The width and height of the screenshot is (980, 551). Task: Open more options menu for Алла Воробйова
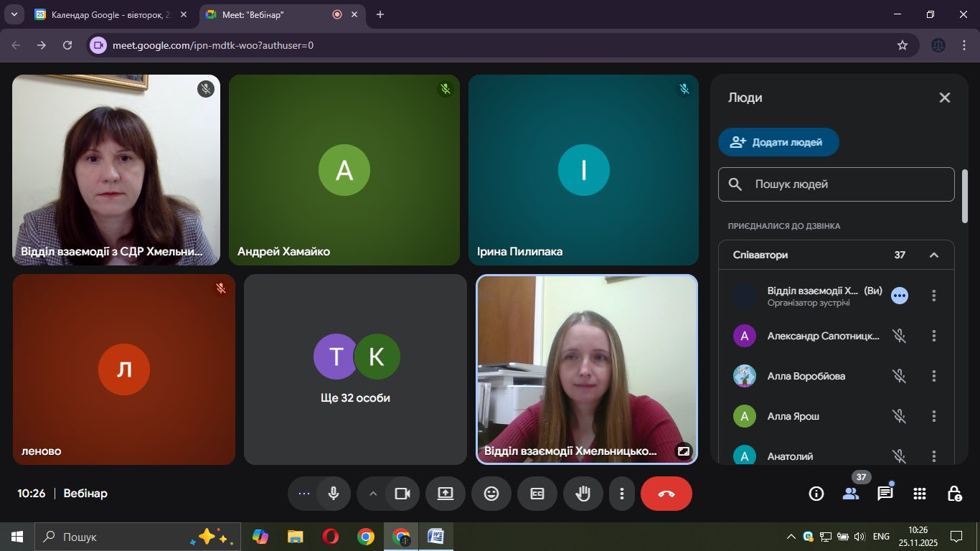coord(933,376)
